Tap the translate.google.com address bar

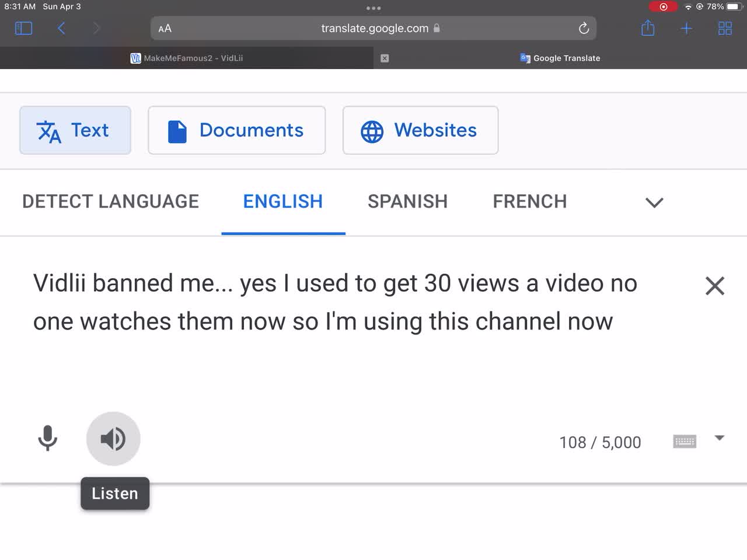(373, 28)
